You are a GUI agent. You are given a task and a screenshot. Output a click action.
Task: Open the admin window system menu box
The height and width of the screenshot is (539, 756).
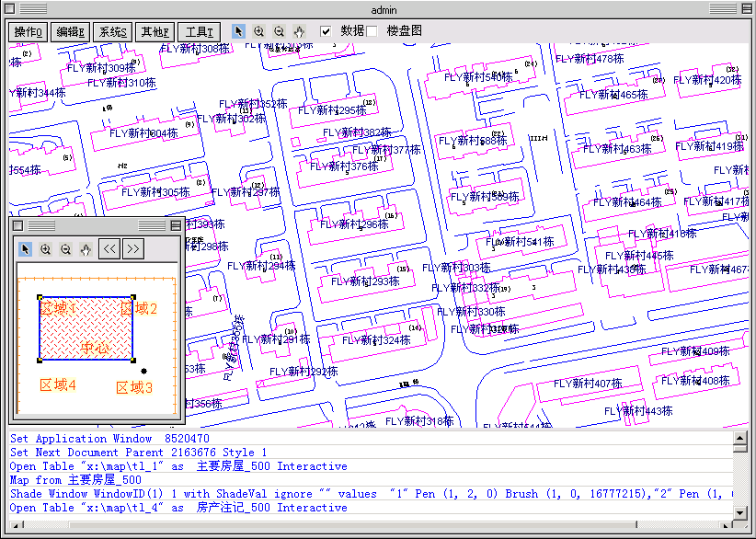[x=9, y=8]
